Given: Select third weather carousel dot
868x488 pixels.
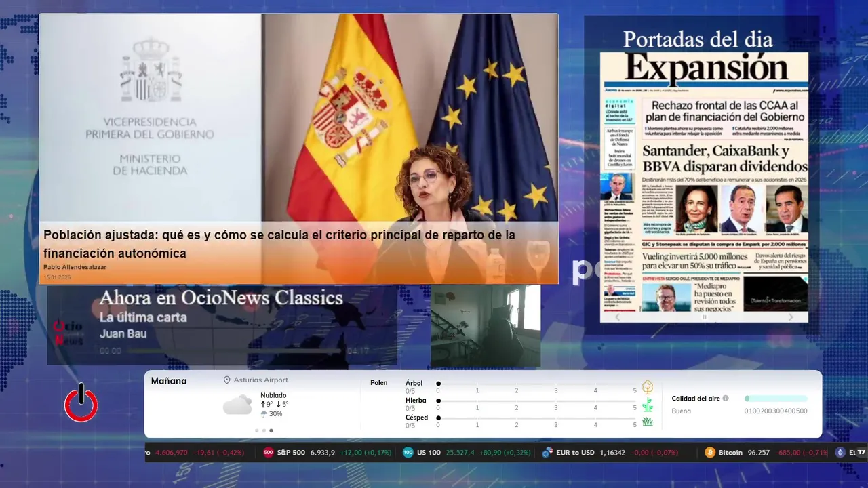Looking at the screenshot, I should pos(271,430).
